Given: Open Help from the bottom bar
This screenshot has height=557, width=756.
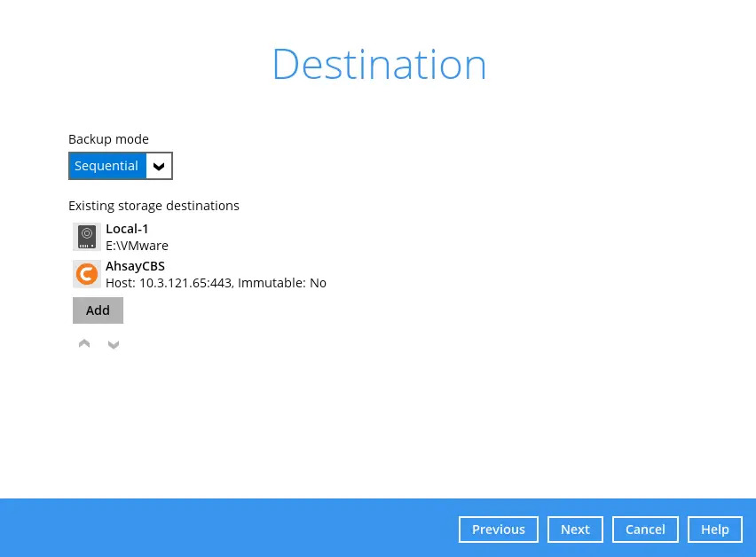Looking at the screenshot, I should [x=714, y=530].
